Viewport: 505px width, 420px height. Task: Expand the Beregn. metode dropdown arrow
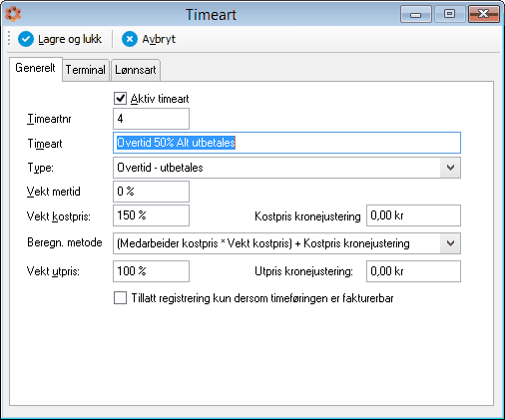(450, 243)
